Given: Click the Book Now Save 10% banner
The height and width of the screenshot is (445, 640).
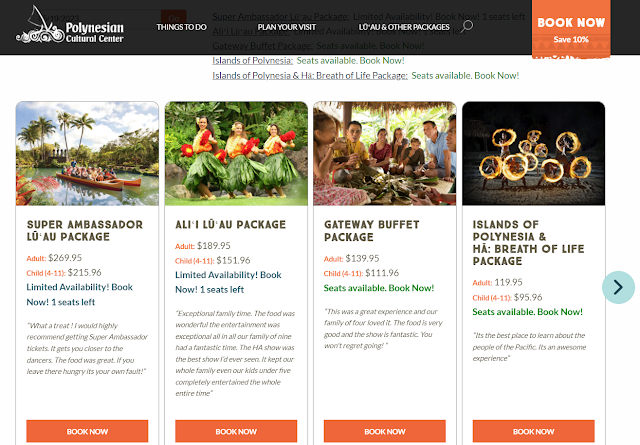Looking at the screenshot, I should (571, 29).
